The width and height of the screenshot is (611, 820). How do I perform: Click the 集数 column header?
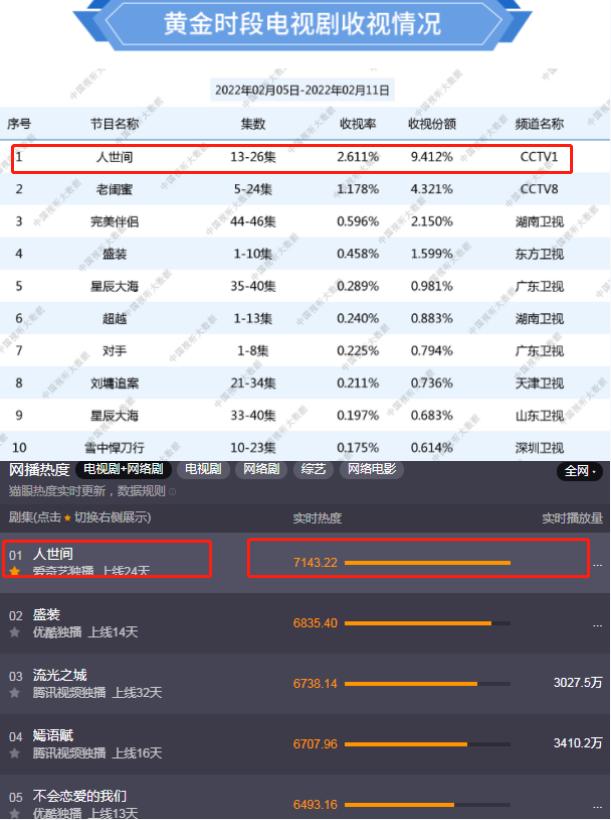click(x=253, y=124)
